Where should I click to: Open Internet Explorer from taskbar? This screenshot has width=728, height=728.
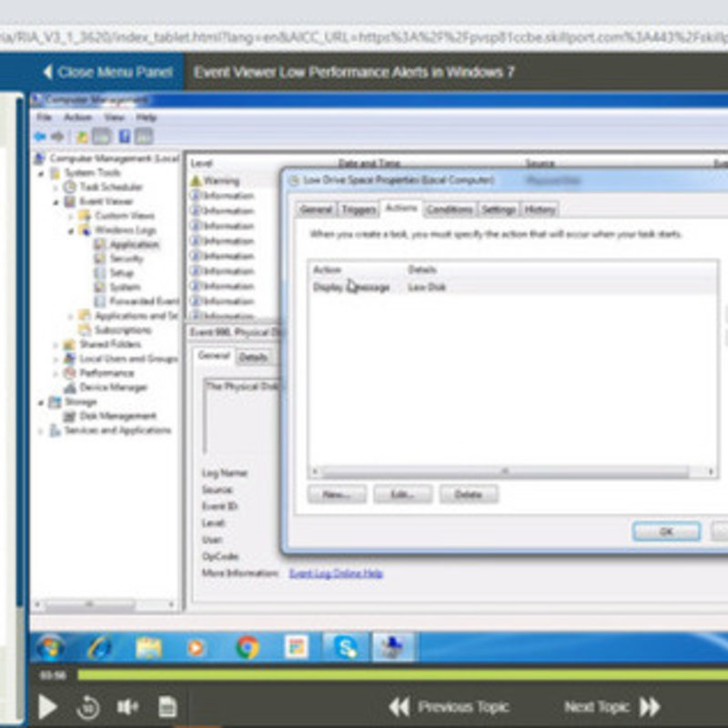pos(99,647)
